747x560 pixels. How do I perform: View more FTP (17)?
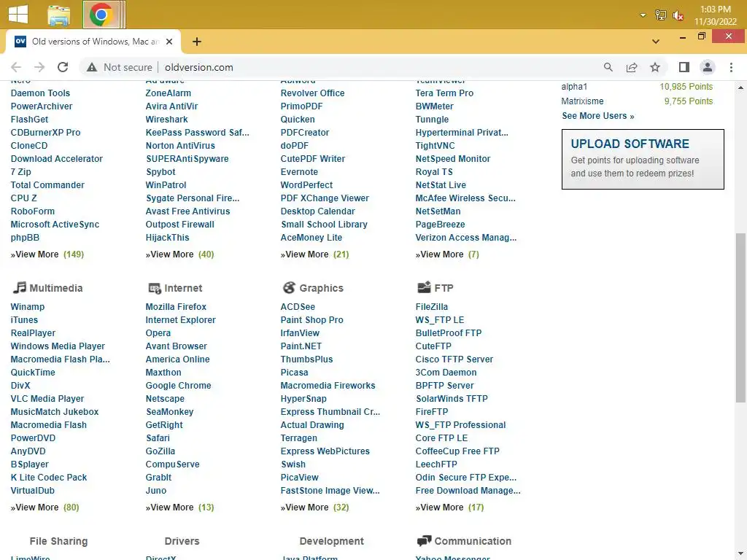click(449, 507)
